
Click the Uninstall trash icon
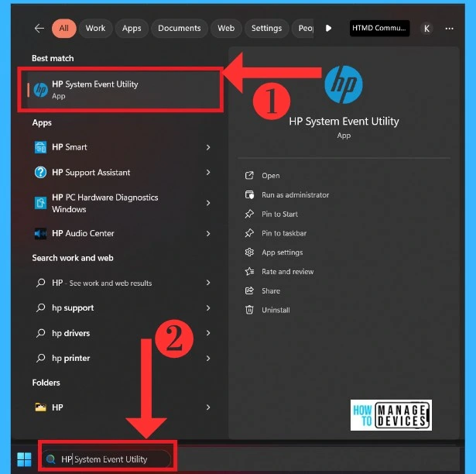[249, 310]
